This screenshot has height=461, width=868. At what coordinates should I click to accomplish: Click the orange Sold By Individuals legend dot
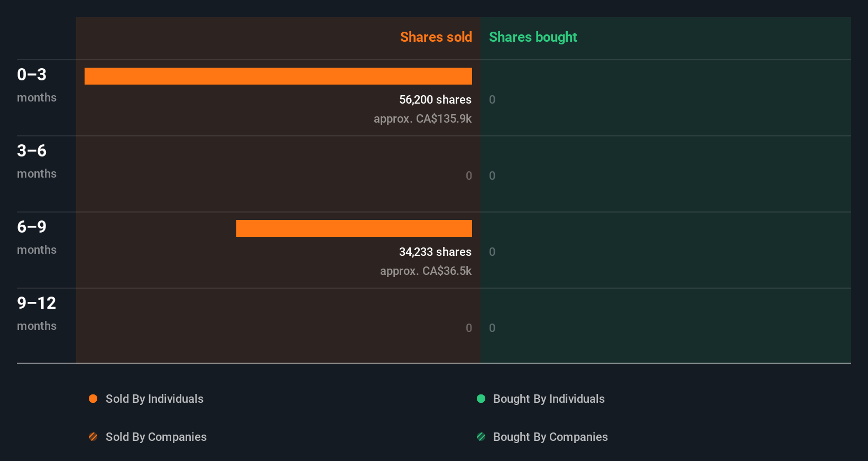tap(93, 399)
